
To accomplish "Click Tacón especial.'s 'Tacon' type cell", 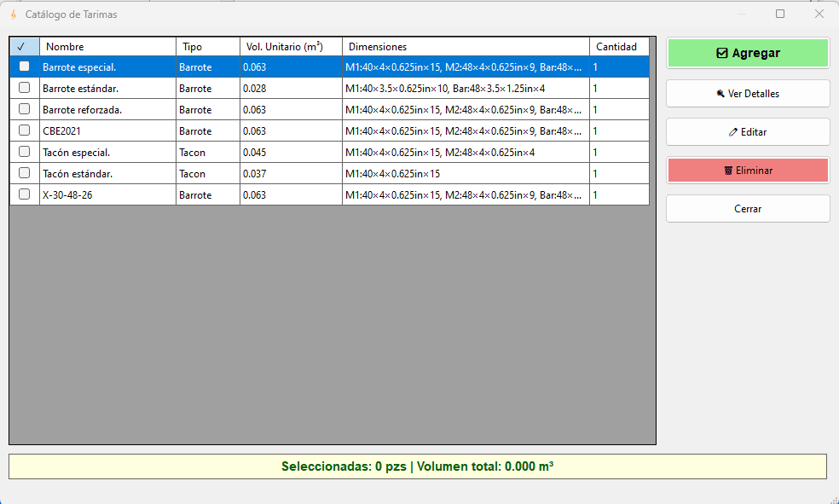I will point(207,153).
